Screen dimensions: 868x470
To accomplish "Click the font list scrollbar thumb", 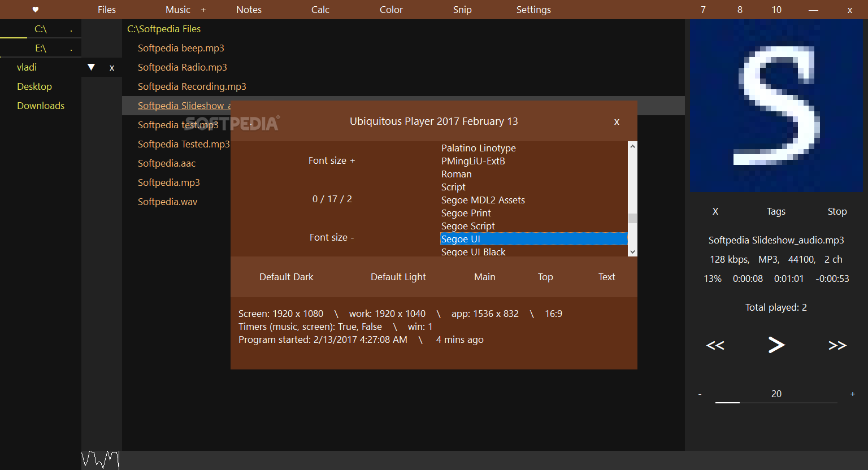I will pos(632,218).
